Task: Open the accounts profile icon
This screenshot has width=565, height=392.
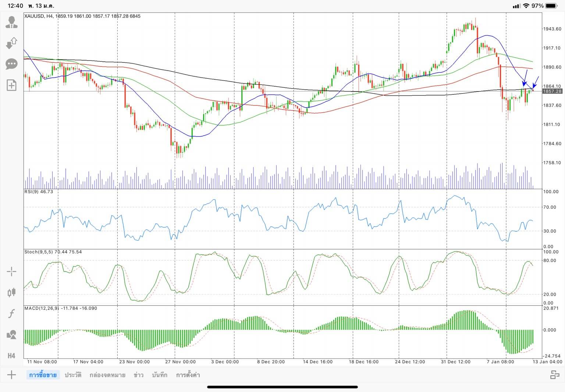Action: [12, 22]
